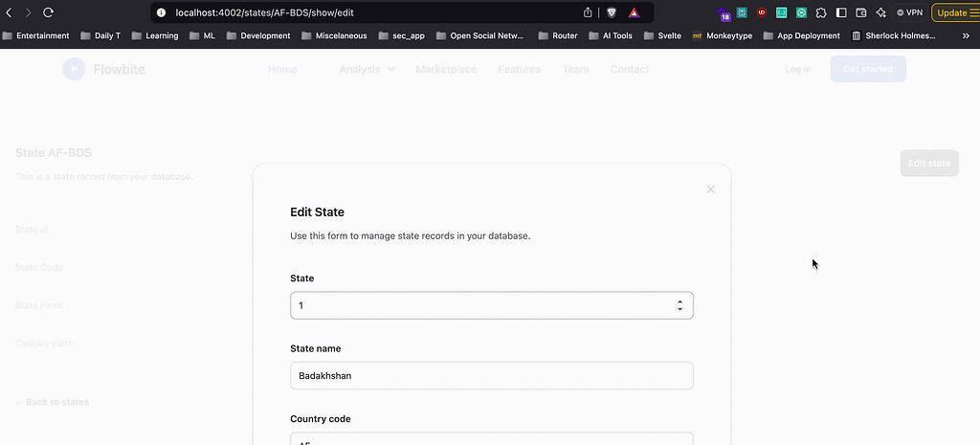The width and height of the screenshot is (980, 445).
Task: Go to the Features nav item
Action: 519,69
